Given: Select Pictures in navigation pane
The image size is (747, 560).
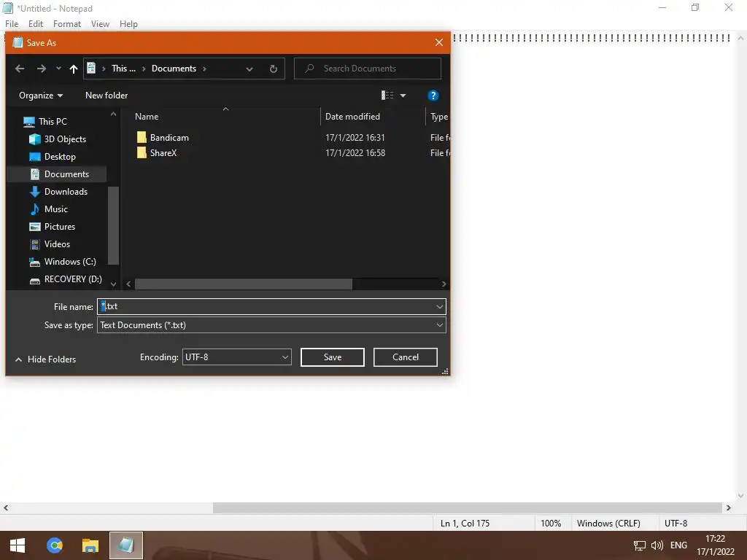Looking at the screenshot, I should [60, 227].
